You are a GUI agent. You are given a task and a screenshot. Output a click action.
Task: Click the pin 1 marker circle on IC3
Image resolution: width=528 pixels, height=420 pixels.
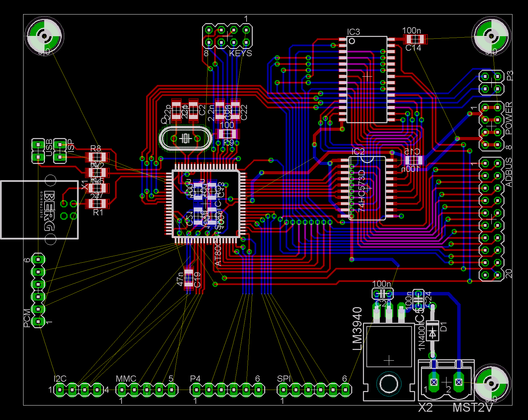pos(352,41)
